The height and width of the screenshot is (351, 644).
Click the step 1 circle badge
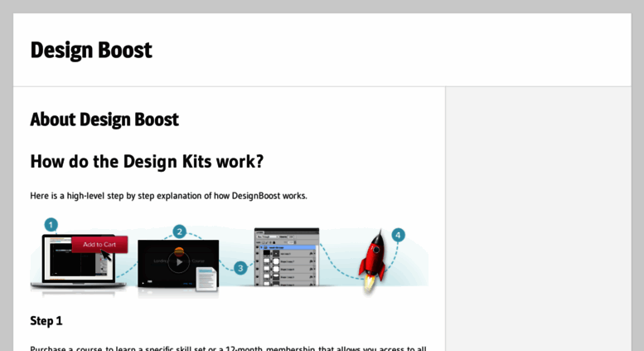pos(51,225)
